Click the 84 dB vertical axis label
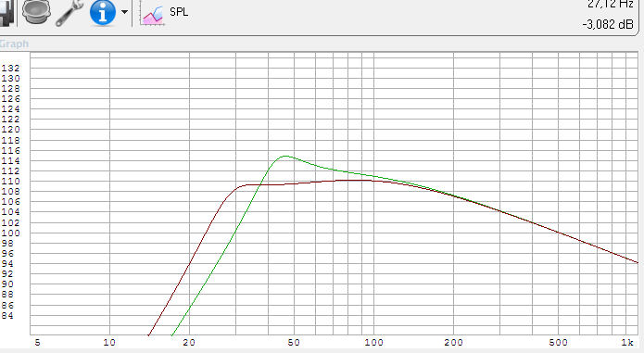 click(7, 316)
